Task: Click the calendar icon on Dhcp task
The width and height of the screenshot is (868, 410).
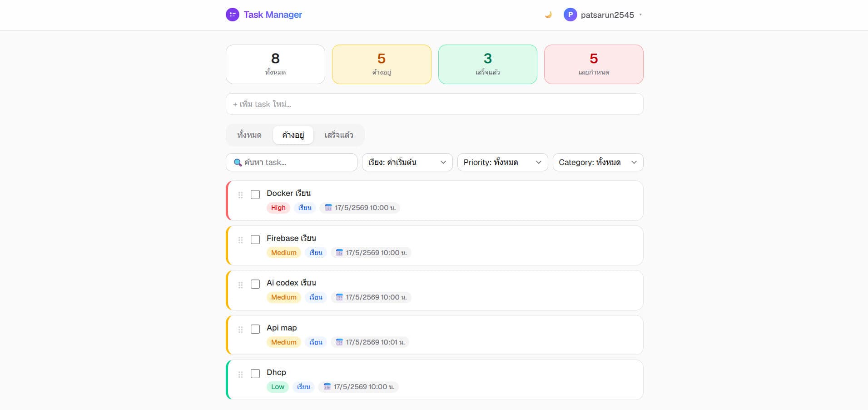Action: coord(327,387)
